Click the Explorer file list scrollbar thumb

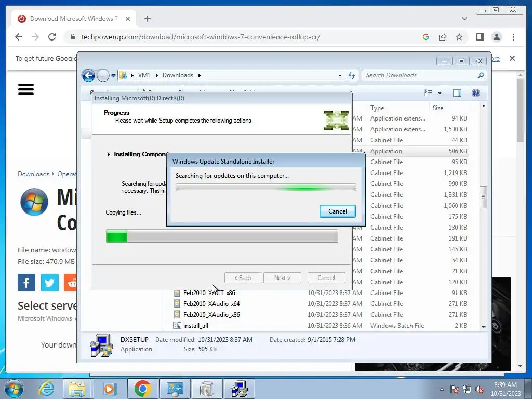pyautogui.click(x=484, y=197)
